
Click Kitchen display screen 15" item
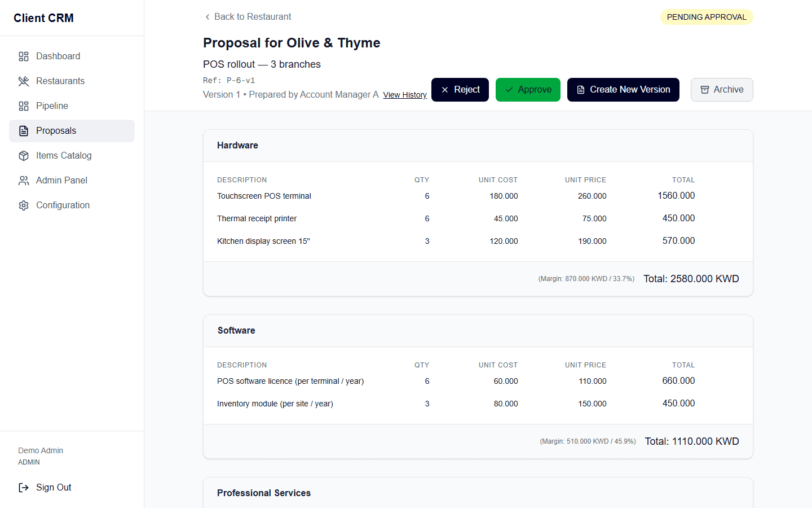pos(263,241)
